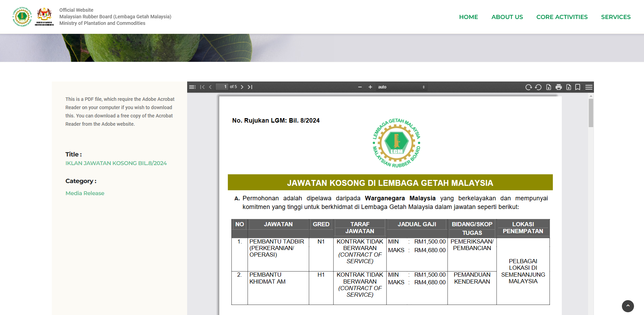This screenshot has height=315, width=644.
Task: Rotate the PDF clockwise
Action: (x=528, y=87)
